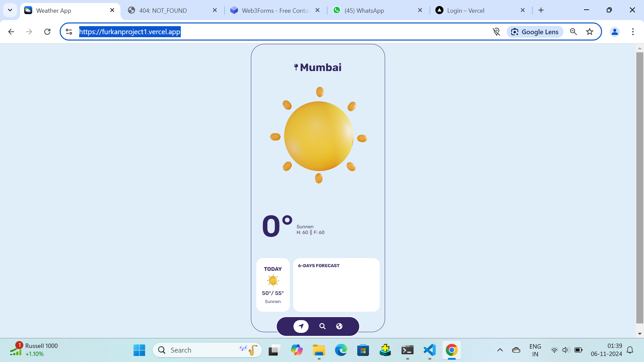
Task: Toggle the location blocked icon in address bar
Action: [x=496, y=32]
